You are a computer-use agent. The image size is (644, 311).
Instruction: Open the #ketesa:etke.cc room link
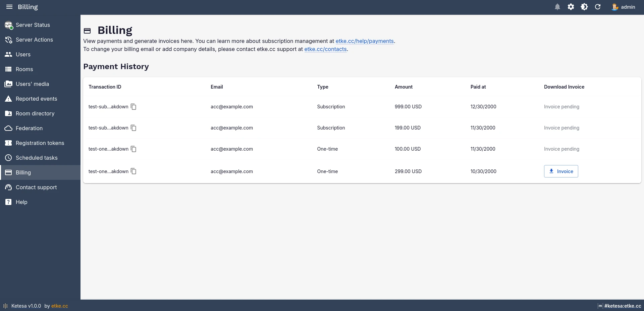coord(622,306)
